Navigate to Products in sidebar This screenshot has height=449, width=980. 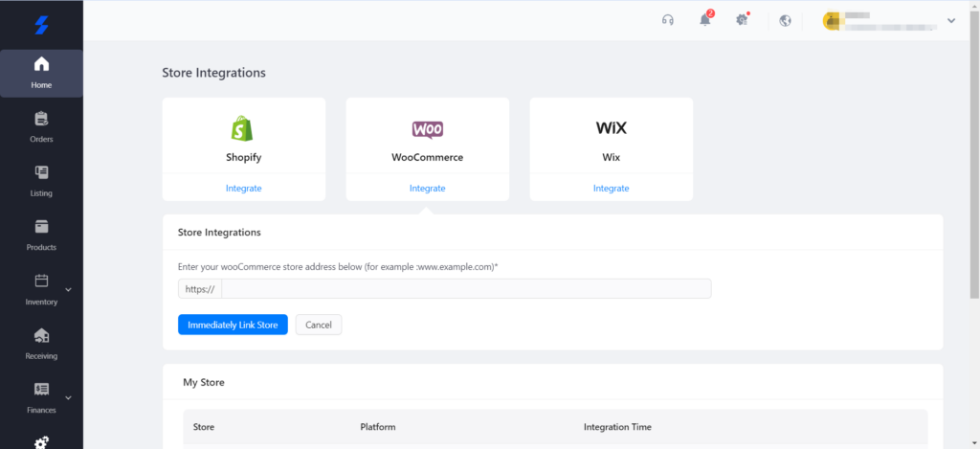coord(41,236)
